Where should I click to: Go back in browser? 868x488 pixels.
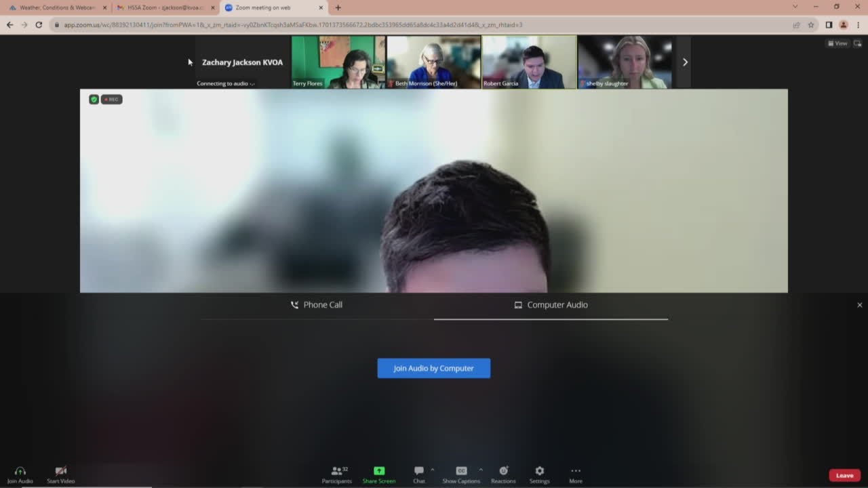9,25
